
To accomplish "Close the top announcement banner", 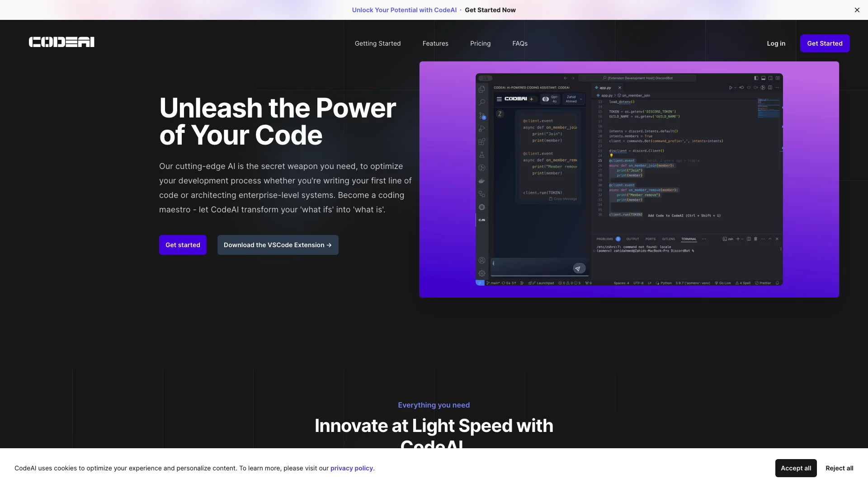I will [857, 10].
